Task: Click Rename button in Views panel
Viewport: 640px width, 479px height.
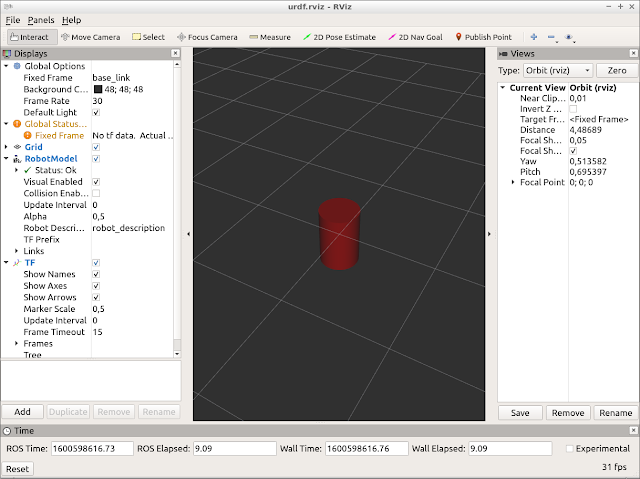Action: [616, 413]
